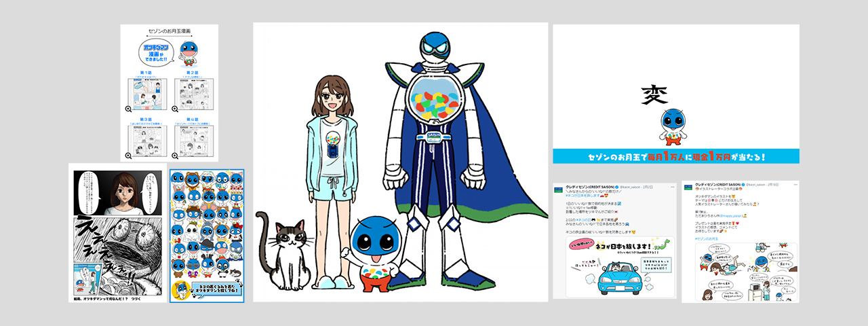Click the Credit Saison avatar in the right tweet
The height and width of the screenshot is (326, 868).
pyautogui.click(x=688, y=188)
